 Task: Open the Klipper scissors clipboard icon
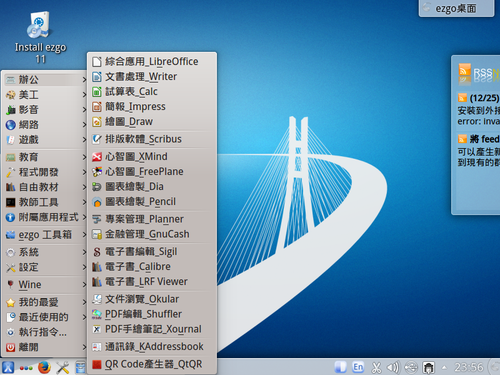[x=376, y=368]
